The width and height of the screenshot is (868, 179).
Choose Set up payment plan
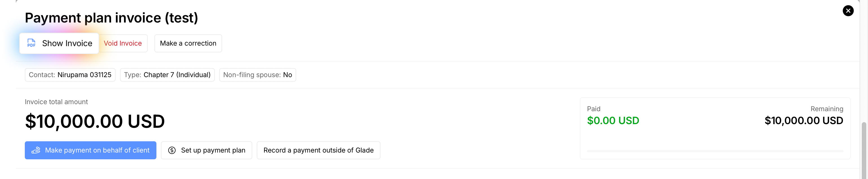(x=206, y=150)
